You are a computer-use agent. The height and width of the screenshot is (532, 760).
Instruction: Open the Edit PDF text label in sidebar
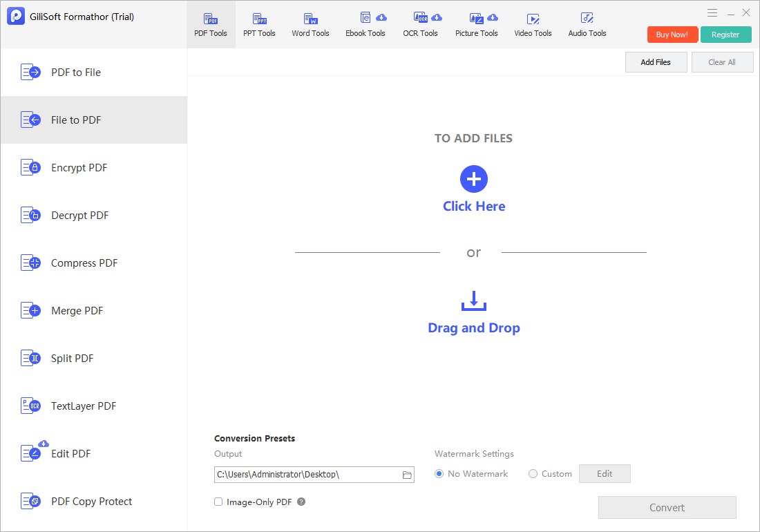[70, 454]
